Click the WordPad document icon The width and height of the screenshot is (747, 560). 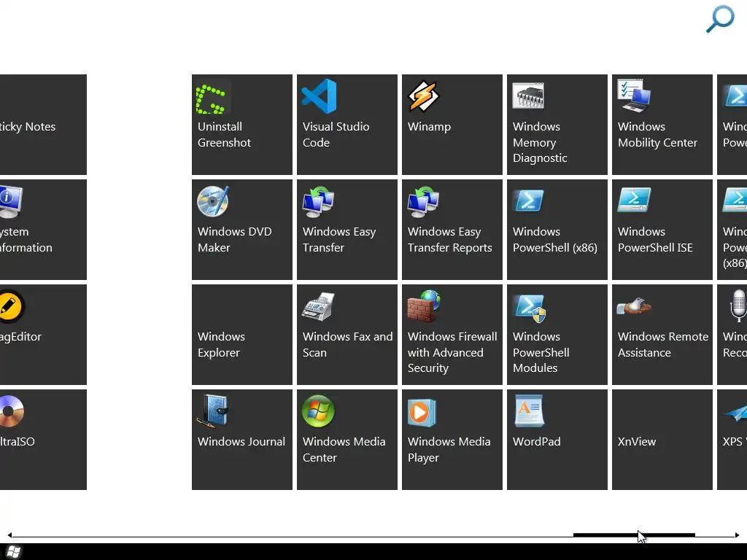[x=529, y=411]
